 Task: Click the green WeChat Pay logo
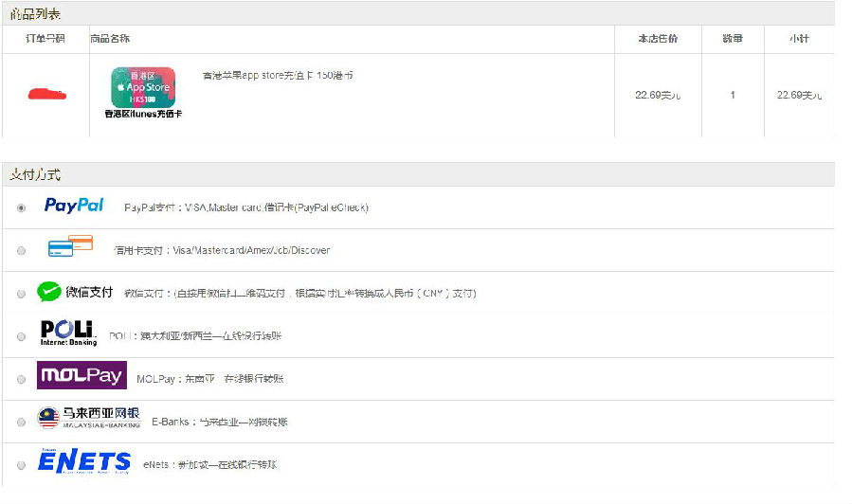click(x=49, y=292)
